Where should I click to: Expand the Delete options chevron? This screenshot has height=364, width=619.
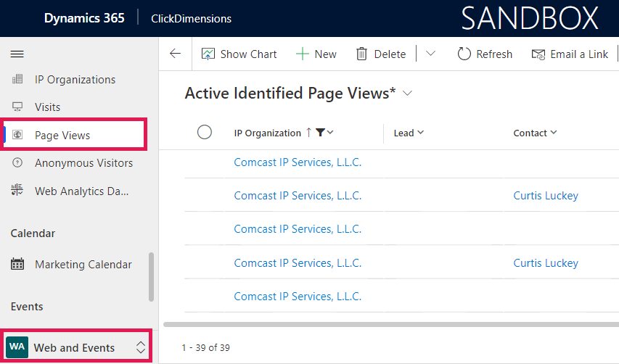click(x=431, y=53)
